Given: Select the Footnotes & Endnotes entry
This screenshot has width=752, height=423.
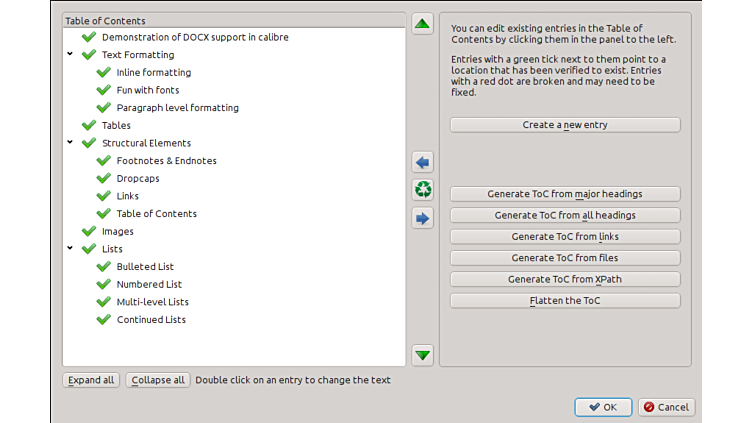Looking at the screenshot, I should click(x=166, y=161).
